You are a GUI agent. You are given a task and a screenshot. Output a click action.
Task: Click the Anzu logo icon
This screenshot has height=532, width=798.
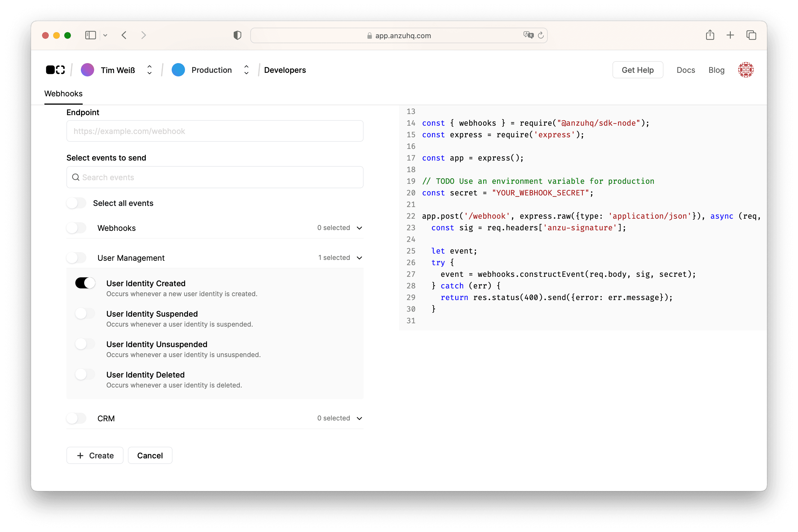coord(55,70)
